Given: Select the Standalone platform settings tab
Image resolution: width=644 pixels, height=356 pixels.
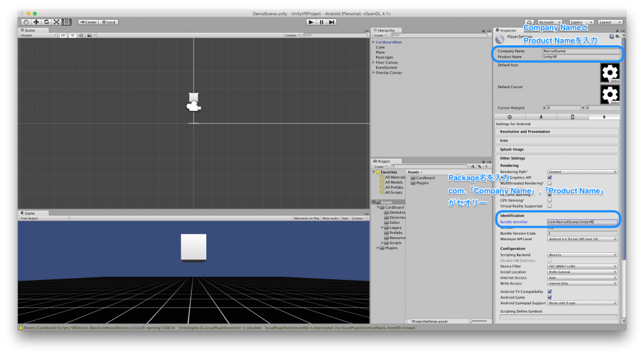Looking at the screenshot, I should (x=541, y=117).
